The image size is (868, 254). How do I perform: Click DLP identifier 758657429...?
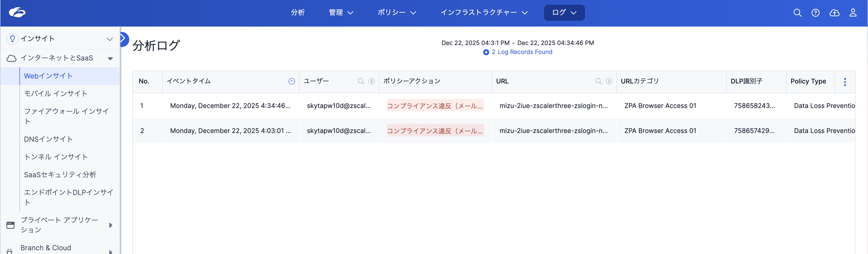[x=754, y=131]
